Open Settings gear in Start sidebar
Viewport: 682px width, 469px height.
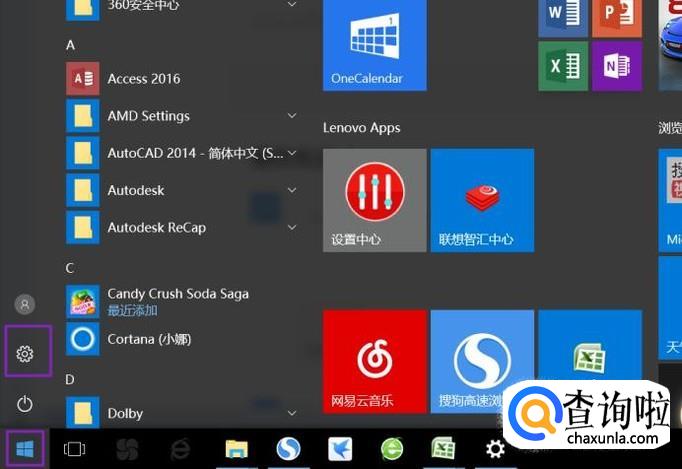(x=25, y=354)
